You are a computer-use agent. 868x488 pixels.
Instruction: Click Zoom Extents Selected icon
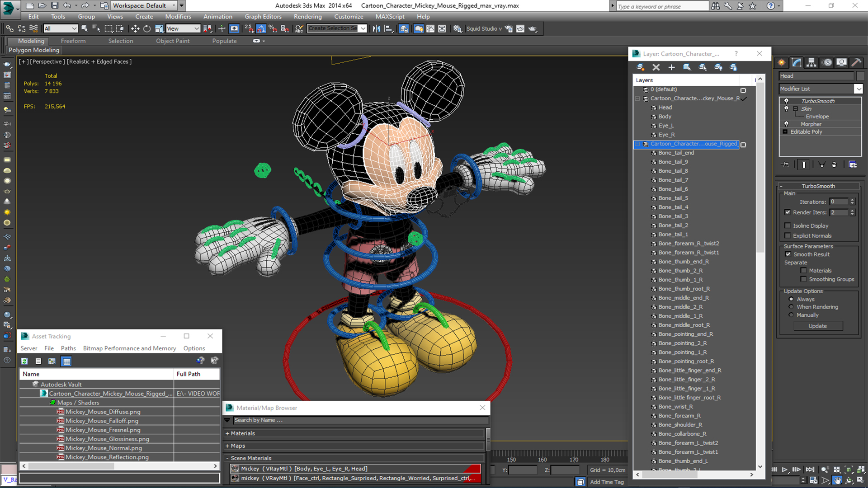point(849,470)
